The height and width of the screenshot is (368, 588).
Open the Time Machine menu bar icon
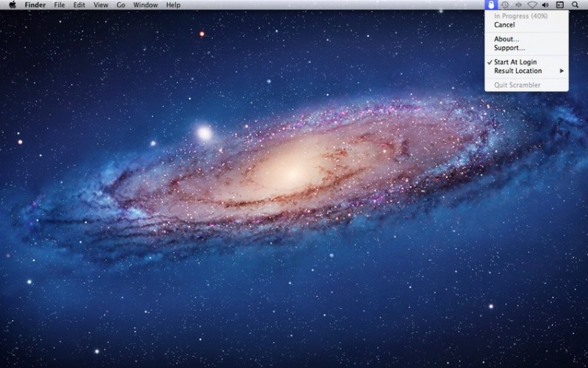(x=505, y=5)
